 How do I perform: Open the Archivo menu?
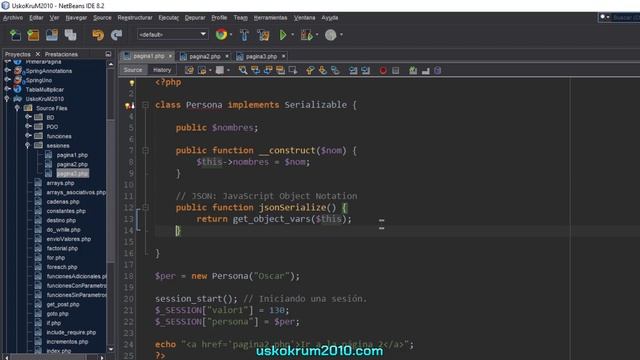(13, 18)
